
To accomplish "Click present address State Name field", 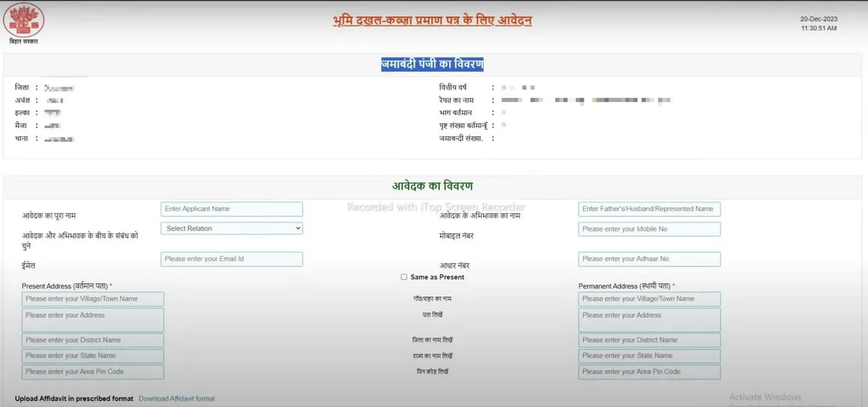I will click(93, 356).
